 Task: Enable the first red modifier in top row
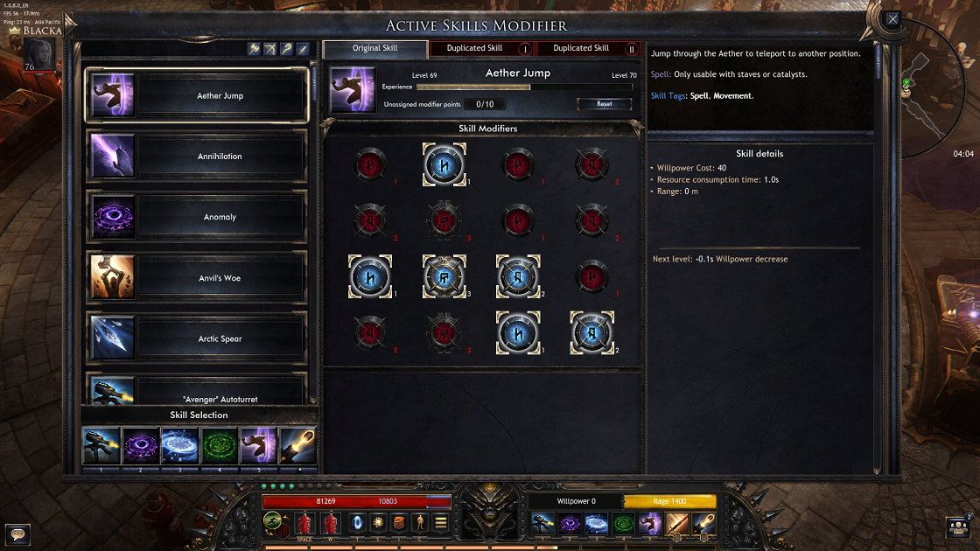(x=370, y=165)
